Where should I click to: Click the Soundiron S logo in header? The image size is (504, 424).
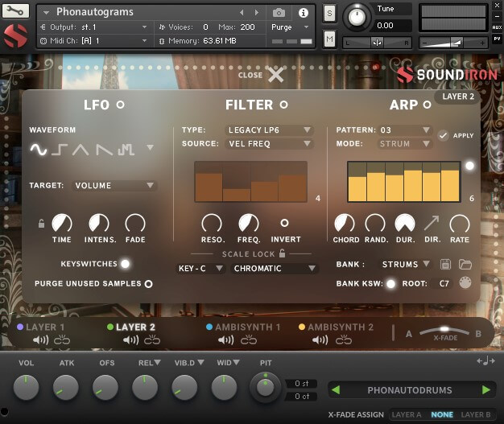(x=15, y=35)
